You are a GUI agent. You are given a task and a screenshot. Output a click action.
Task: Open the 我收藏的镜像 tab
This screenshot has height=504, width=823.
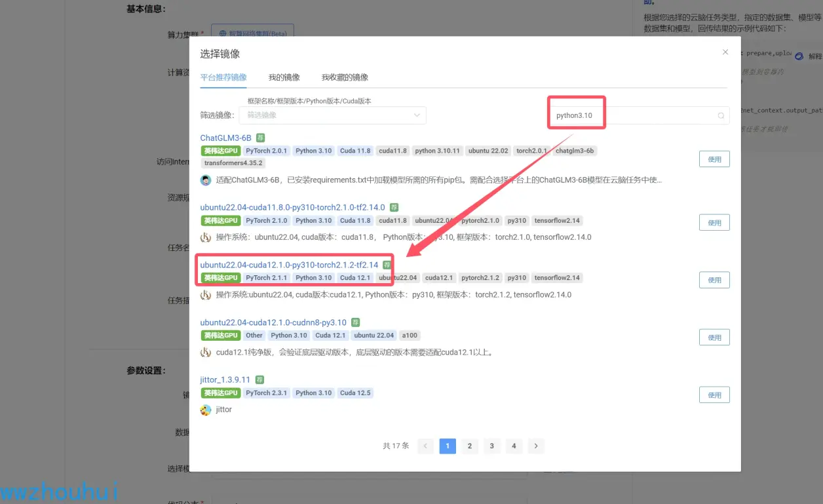[x=345, y=77]
